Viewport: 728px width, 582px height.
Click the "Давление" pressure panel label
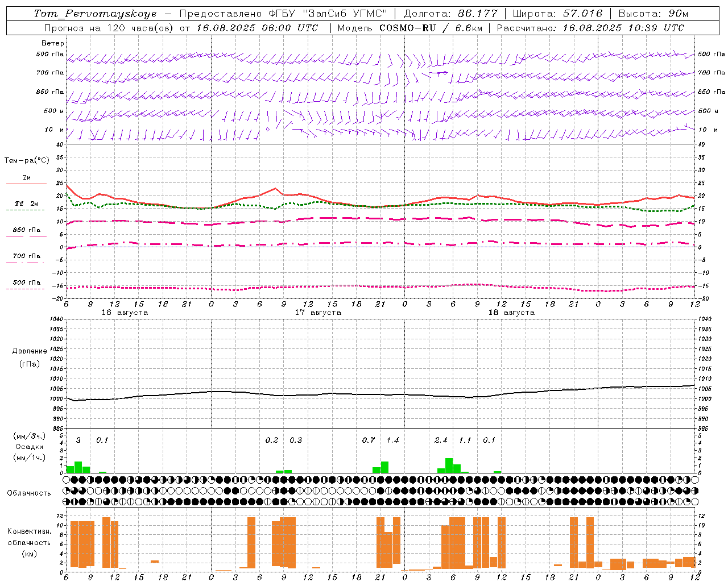coord(30,351)
